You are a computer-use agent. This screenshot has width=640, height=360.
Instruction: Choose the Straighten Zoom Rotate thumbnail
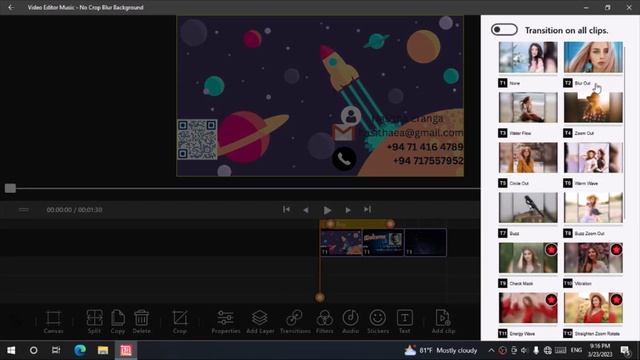pos(593,308)
